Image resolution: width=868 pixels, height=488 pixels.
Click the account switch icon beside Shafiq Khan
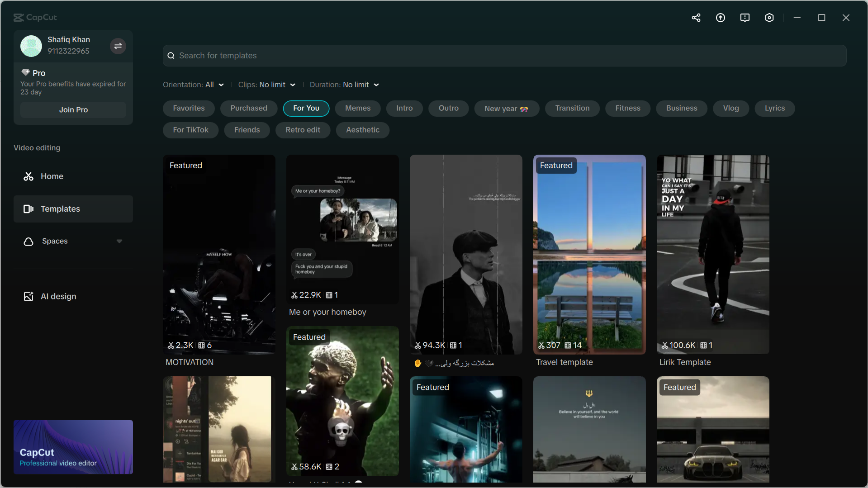pyautogui.click(x=118, y=46)
